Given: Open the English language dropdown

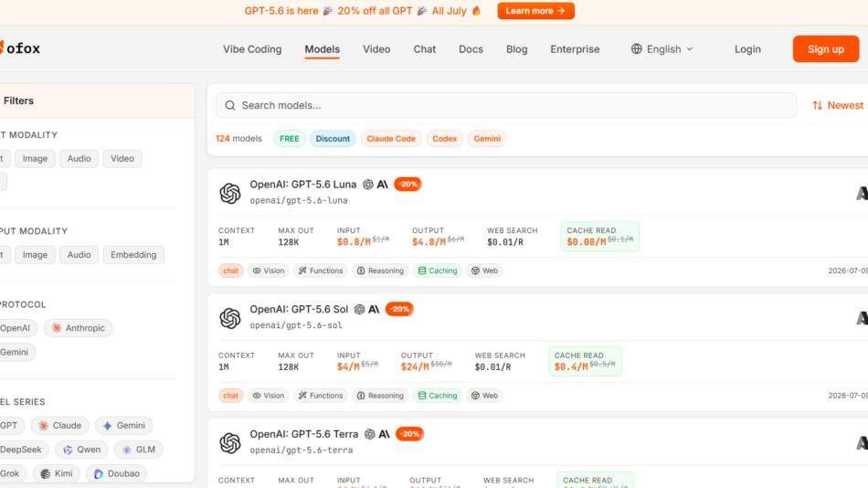Looking at the screenshot, I should click(x=662, y=49).
